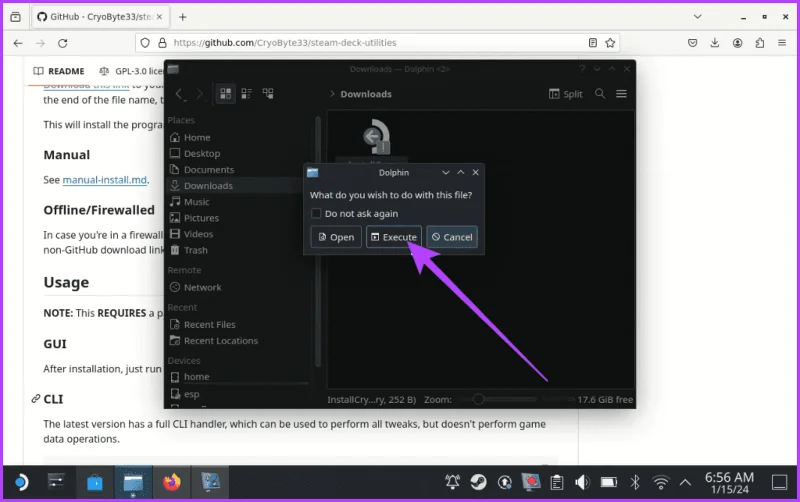800x502 pixels.
Task: Roll up the Dolphin dialog with down chevron
Action: [445, 172]
